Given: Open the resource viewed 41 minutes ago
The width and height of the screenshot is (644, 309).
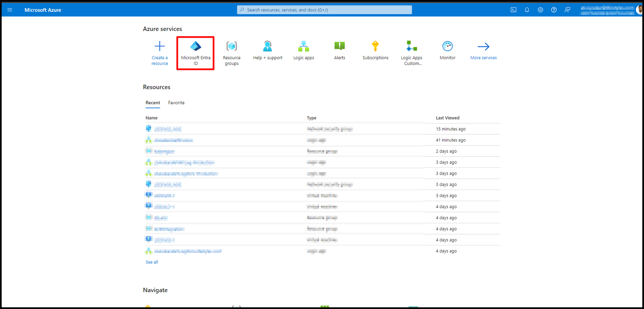Looking at the screenshot, I should click(173, 140).
